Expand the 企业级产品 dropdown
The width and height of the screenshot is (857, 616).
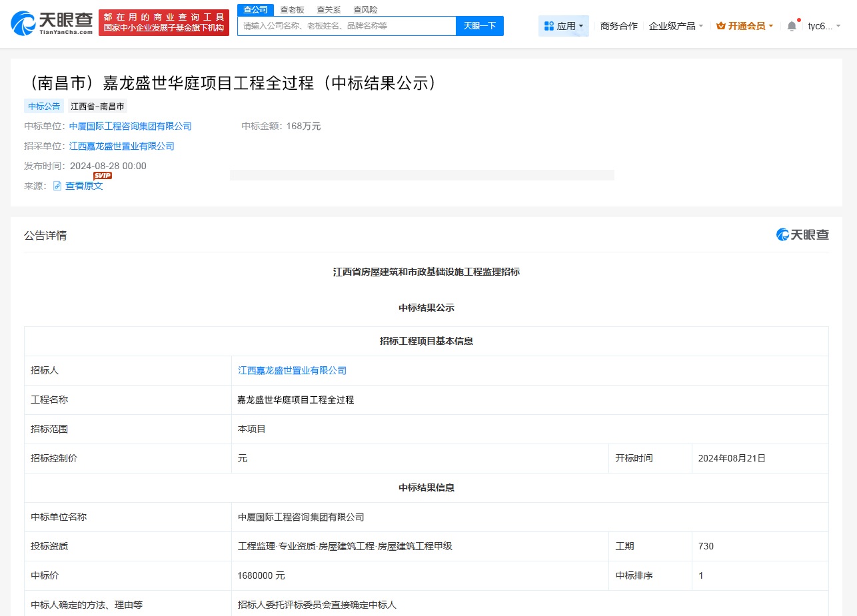676,26
